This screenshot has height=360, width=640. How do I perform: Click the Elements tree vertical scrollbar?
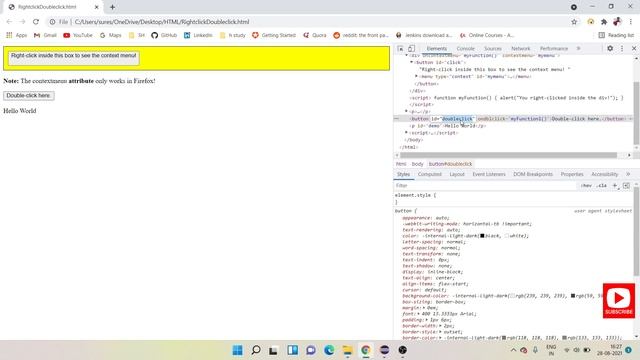coord(636,113)
